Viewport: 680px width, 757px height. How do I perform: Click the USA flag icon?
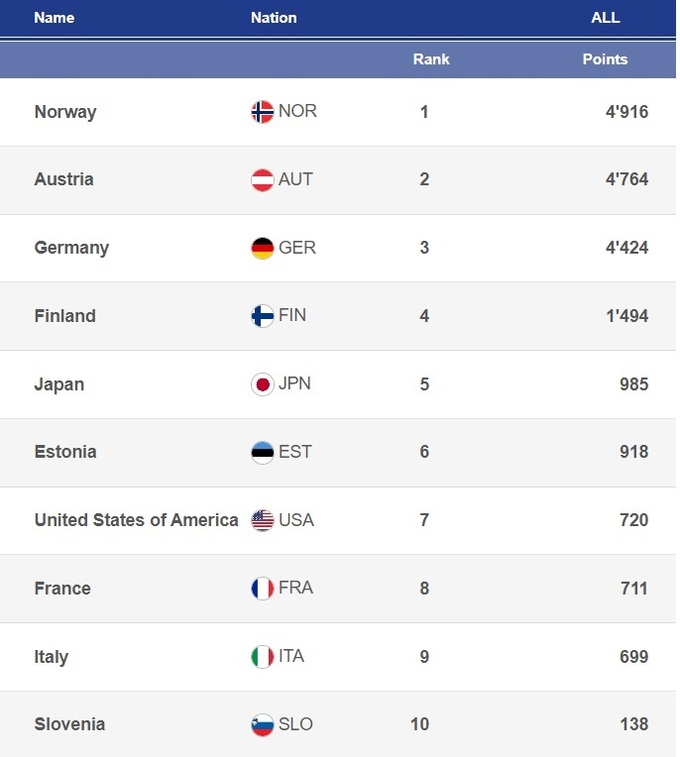click(262, 520)
